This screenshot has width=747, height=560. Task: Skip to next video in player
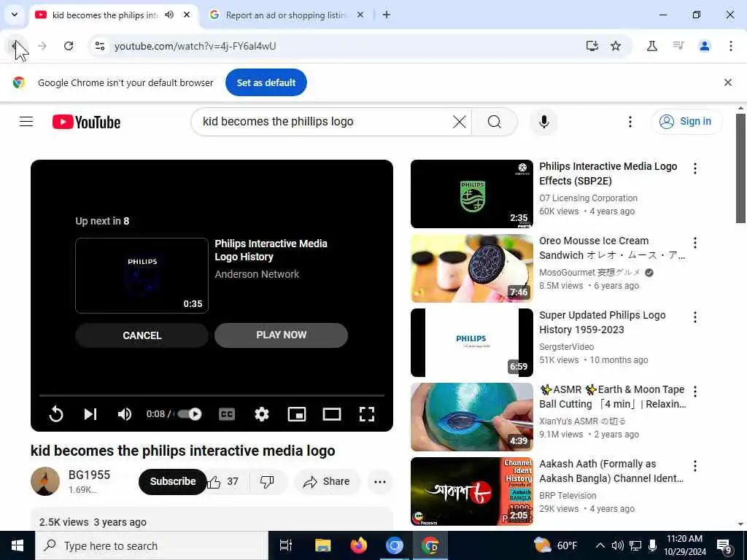(90, 414)
